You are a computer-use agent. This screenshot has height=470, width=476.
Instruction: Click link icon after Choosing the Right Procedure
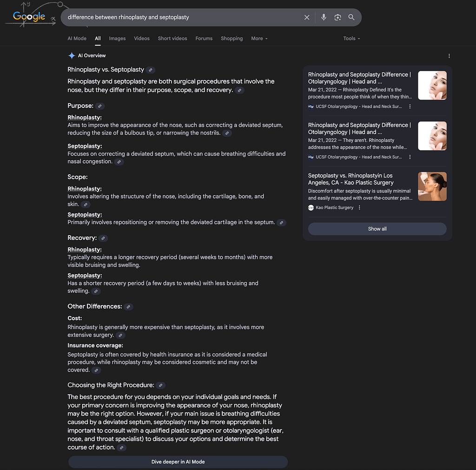160,385
